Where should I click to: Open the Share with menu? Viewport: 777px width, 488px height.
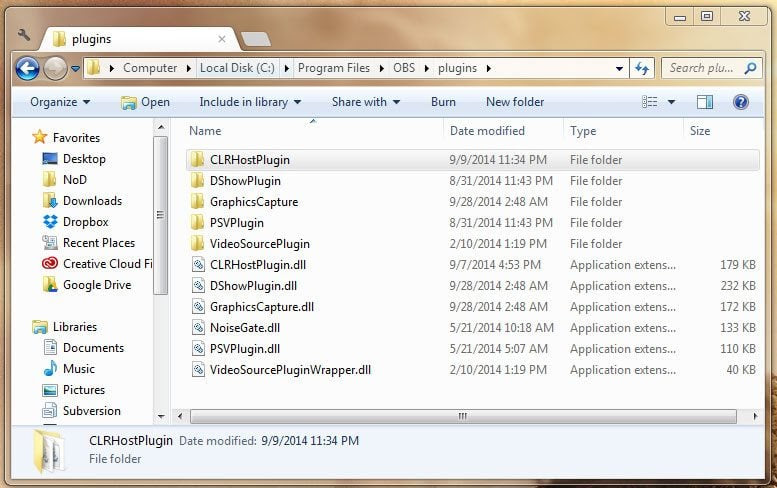point(366,102)
